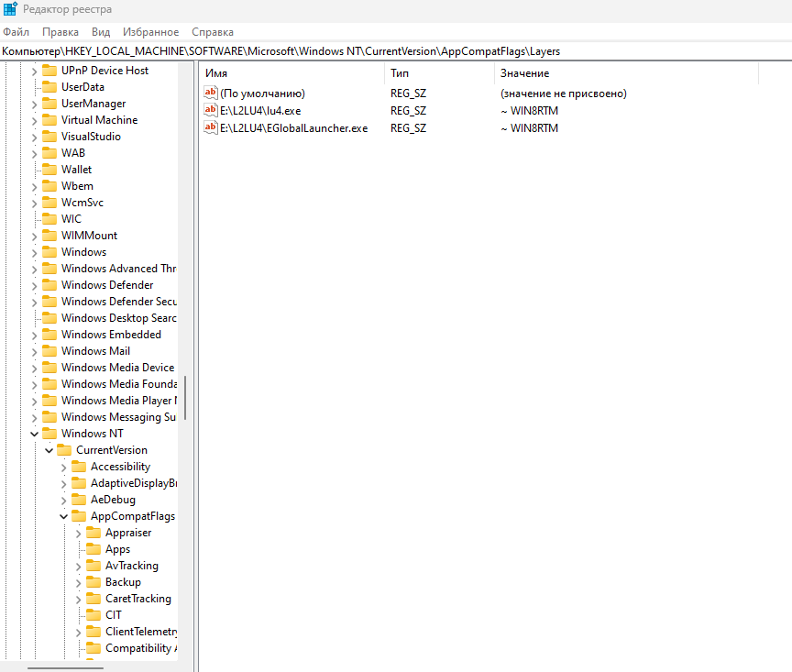
Task: Select the AppCompatFlags key label
Action: [x=133, y=516]
